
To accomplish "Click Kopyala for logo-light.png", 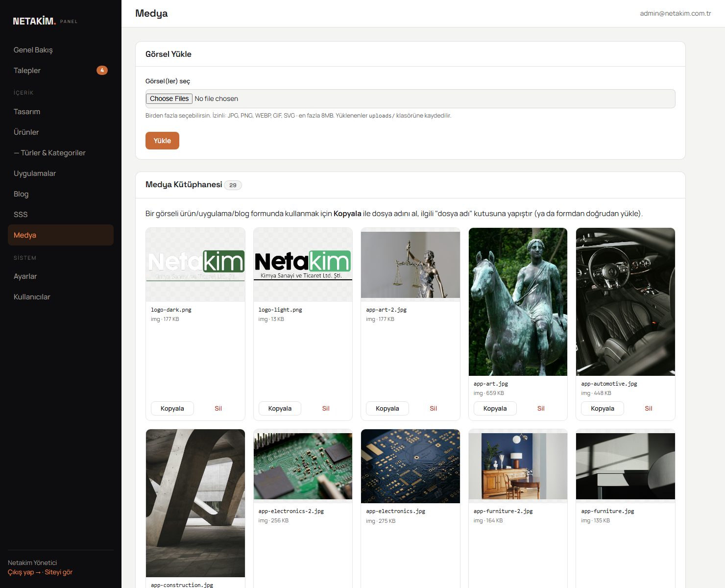I will tap(280, 409).
